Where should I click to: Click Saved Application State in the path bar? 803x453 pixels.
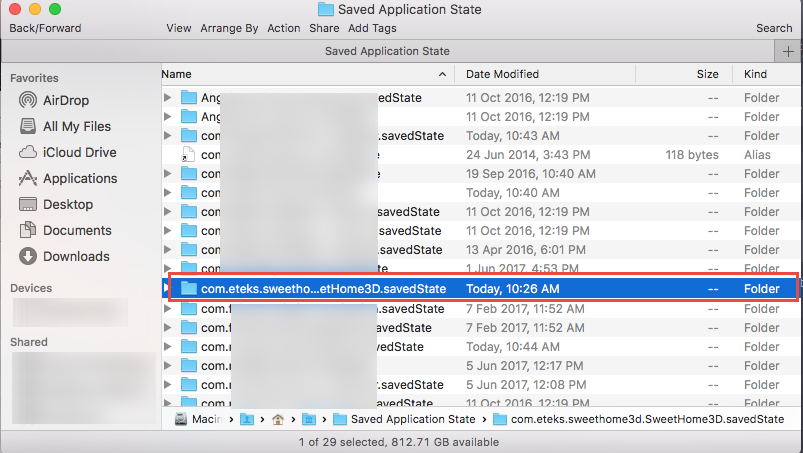pos(404,419)
